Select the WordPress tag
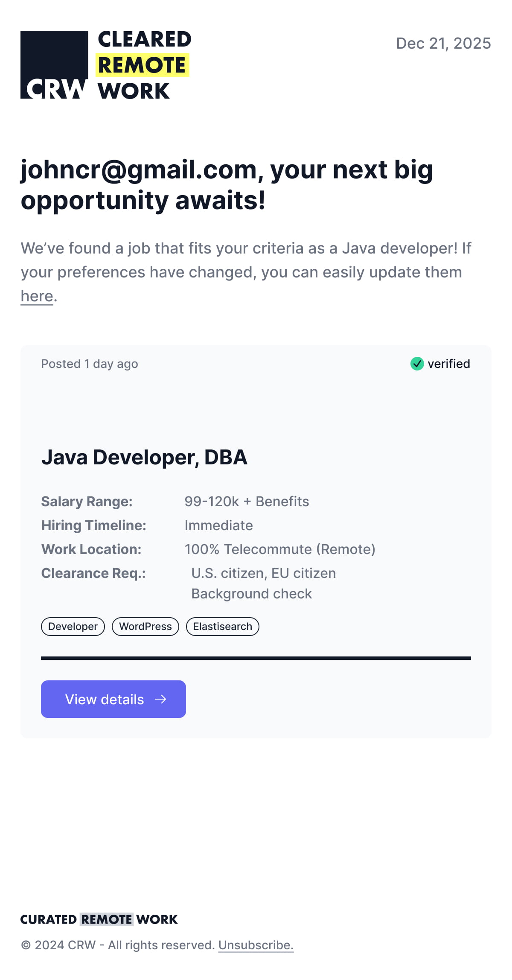The height and width of the screenshot is (980, 512). click(x=145, y=627)
